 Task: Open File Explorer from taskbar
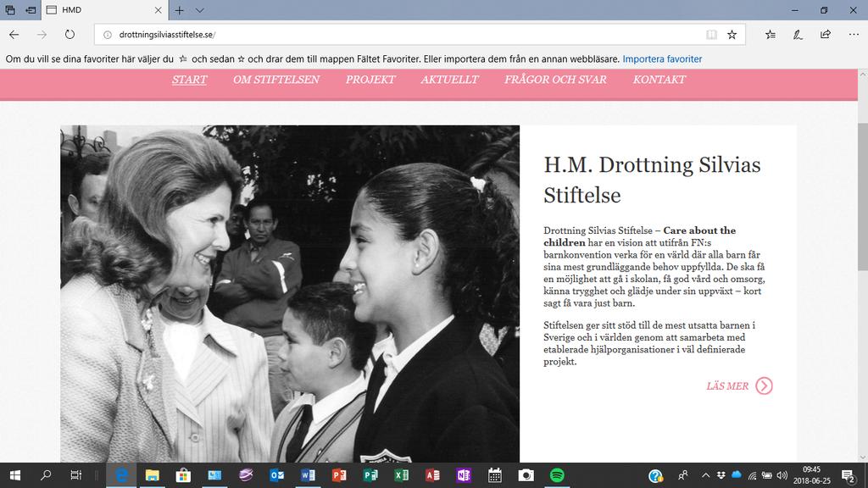tap(153, 475)
